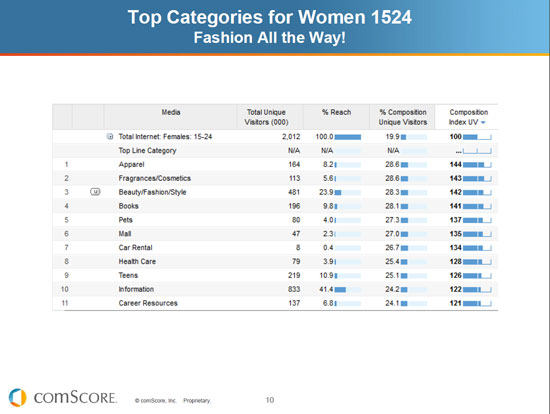Click the © comScore, Inc. footer text
The image size is (550, 414).
pos(155,401)
